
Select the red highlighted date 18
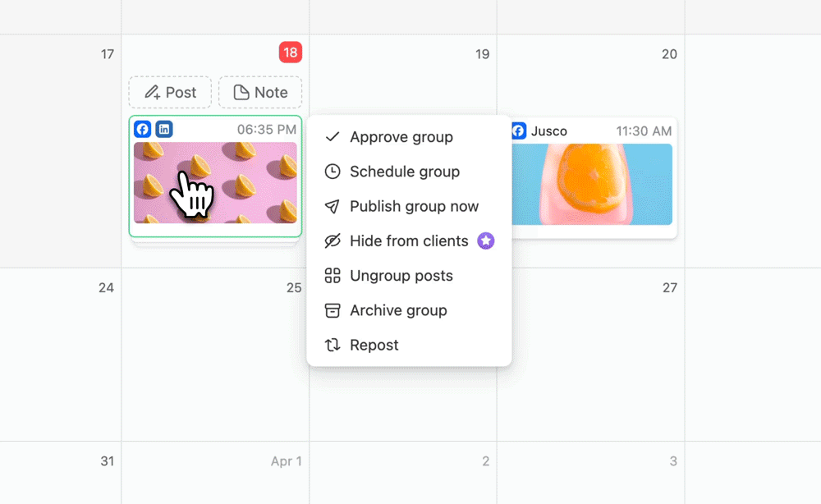click(290, 53)
